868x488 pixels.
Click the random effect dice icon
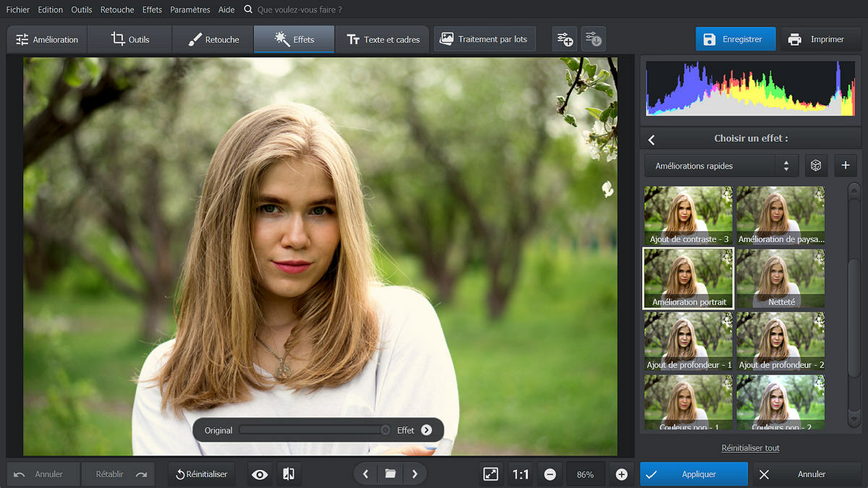(816, 166)
